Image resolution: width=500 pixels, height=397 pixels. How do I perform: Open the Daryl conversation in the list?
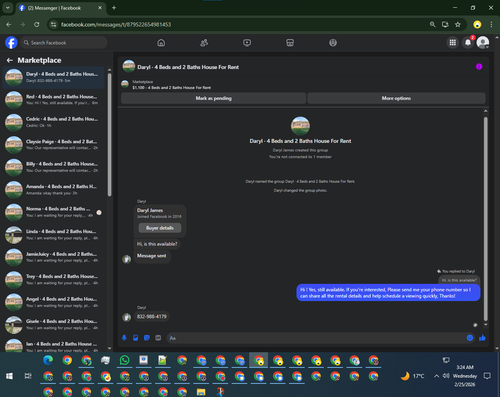point(54,77)
